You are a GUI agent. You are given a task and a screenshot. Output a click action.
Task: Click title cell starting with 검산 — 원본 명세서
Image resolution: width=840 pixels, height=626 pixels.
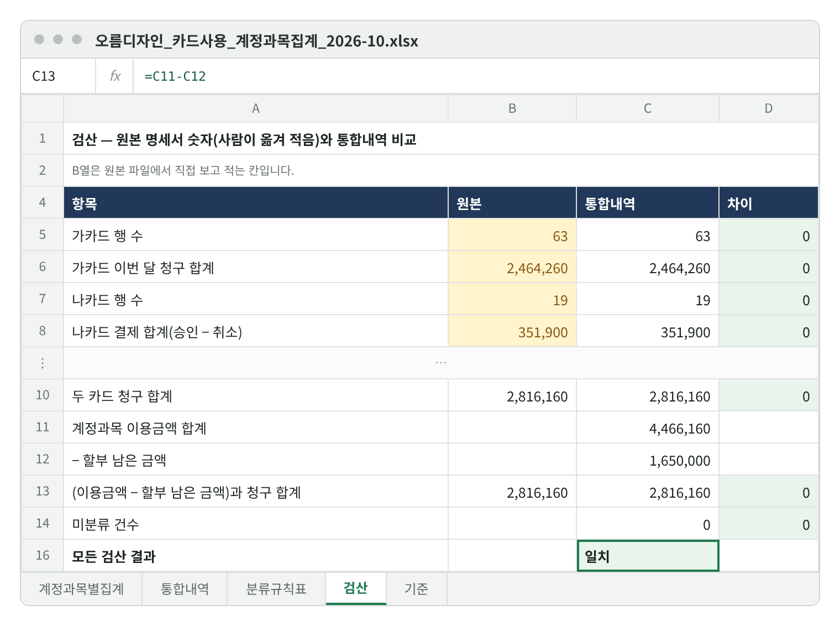click(x=441, y=139)
